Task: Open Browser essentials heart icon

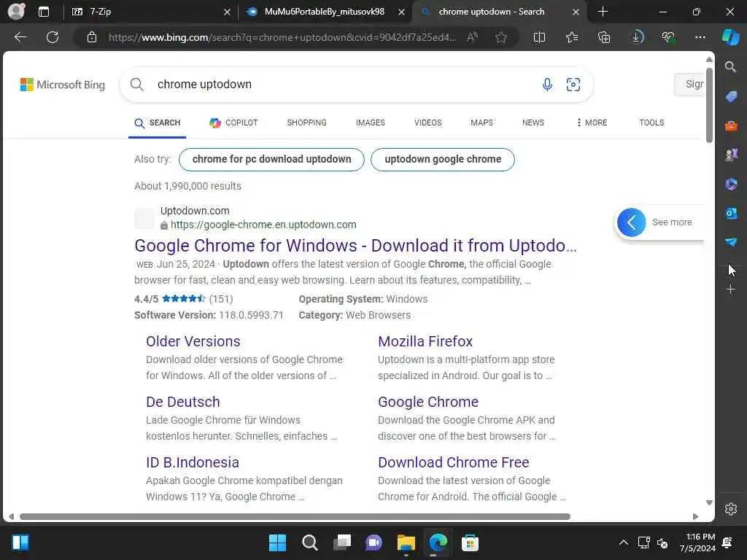Action: [668, 37]
